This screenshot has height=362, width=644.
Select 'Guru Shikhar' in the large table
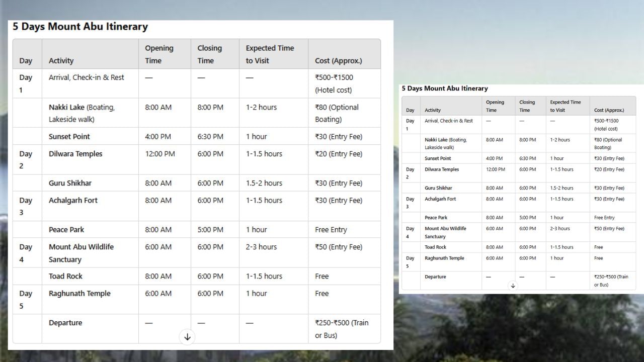click(70, 183)
